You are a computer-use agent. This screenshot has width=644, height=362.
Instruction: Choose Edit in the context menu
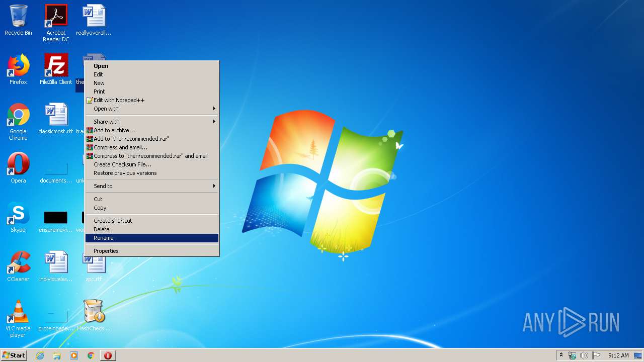[152, 74]
